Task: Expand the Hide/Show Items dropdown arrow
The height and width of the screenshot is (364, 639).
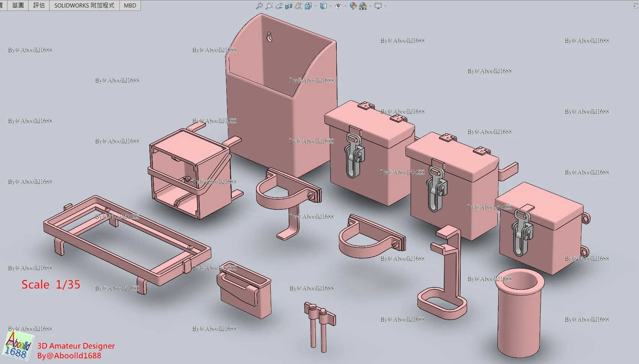Action: point(345,6)
